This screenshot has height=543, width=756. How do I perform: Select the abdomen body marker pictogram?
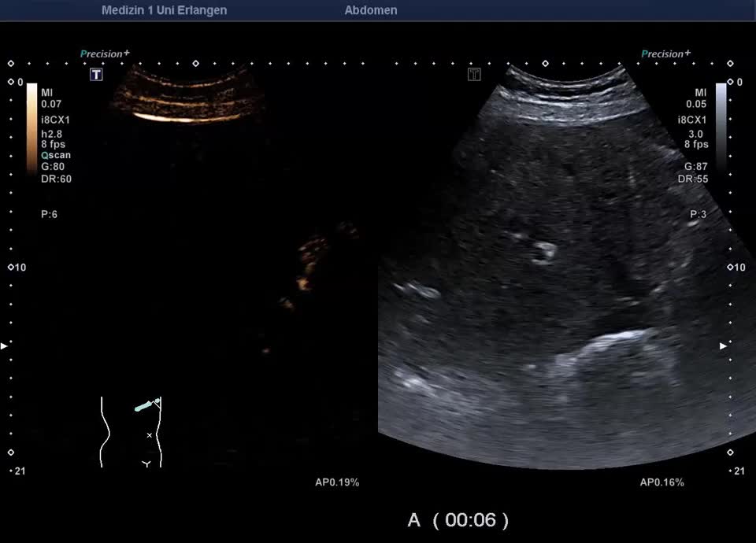(x=131, y=432)
